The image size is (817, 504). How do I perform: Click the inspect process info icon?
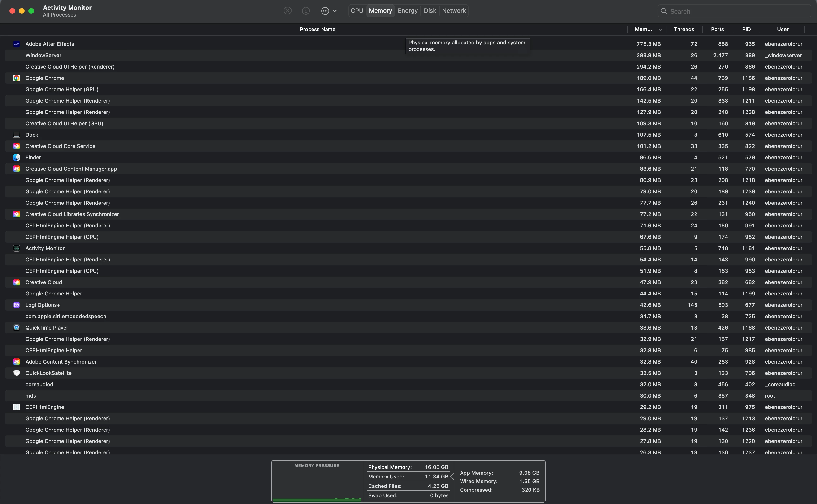click(x=306, y=11)
